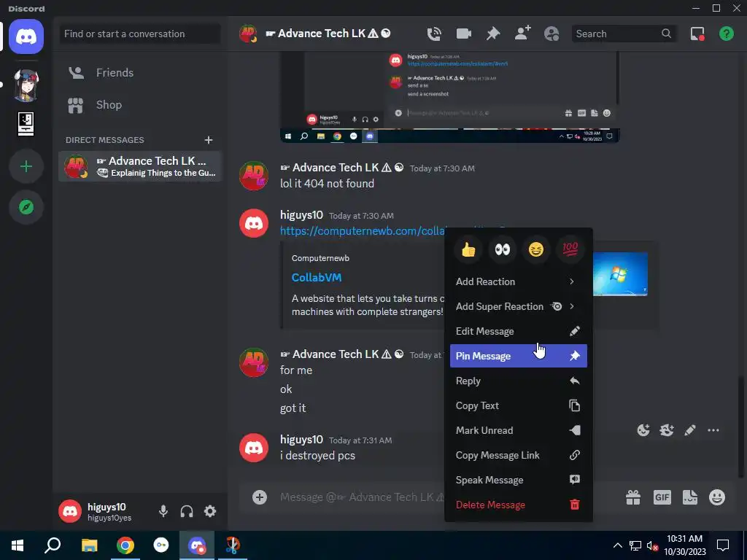Create a new DM with plus icon
The height and width of the screenshot is (560, 747).
pyautogui.click(x=208, y=140)
